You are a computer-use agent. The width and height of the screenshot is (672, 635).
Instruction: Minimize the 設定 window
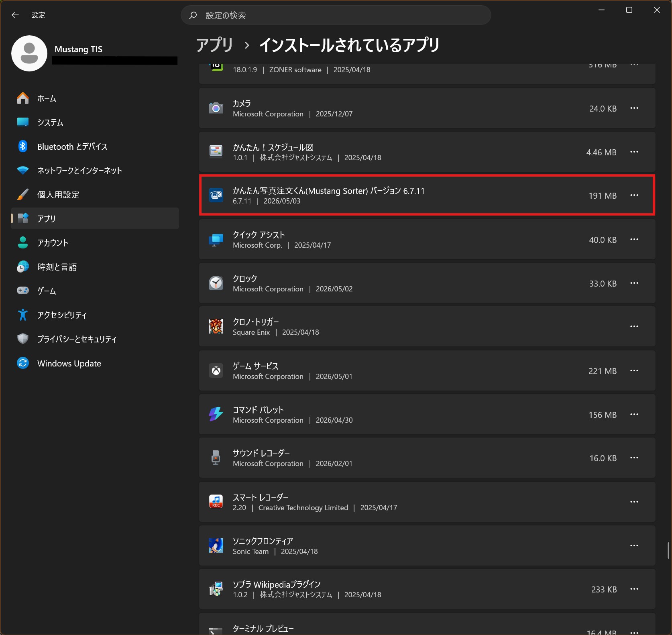click(x=601, y=10)
